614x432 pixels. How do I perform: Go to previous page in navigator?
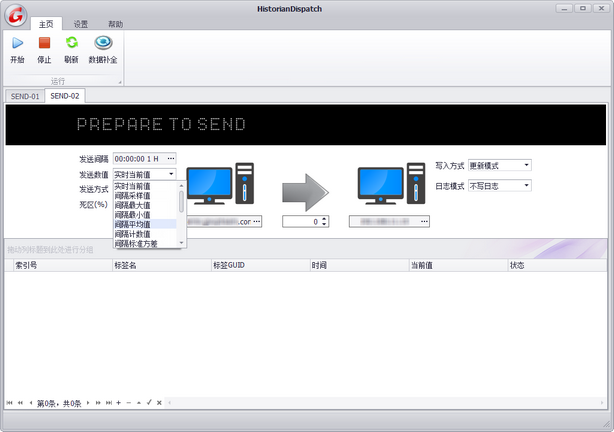coord(20,403)
